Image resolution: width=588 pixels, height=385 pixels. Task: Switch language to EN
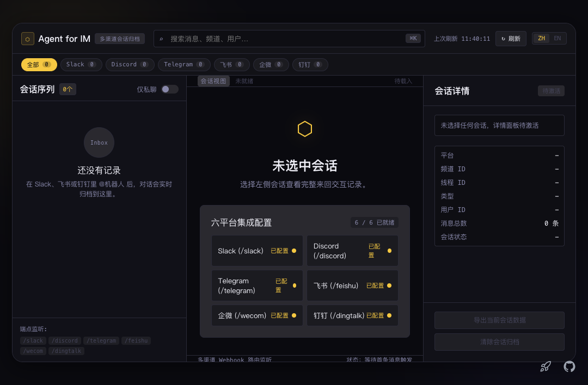558,38
